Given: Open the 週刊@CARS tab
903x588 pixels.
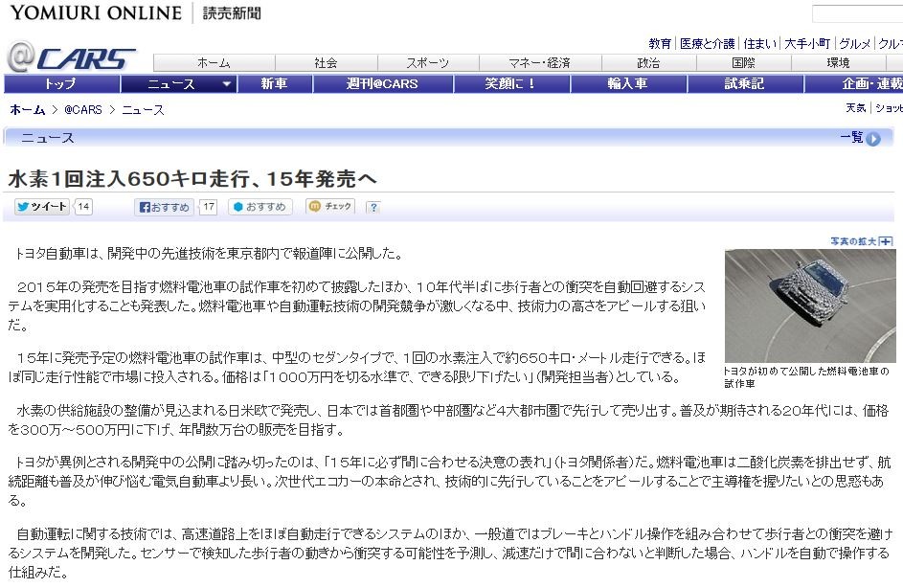Looking at the screenshot, I should [382, 84].
